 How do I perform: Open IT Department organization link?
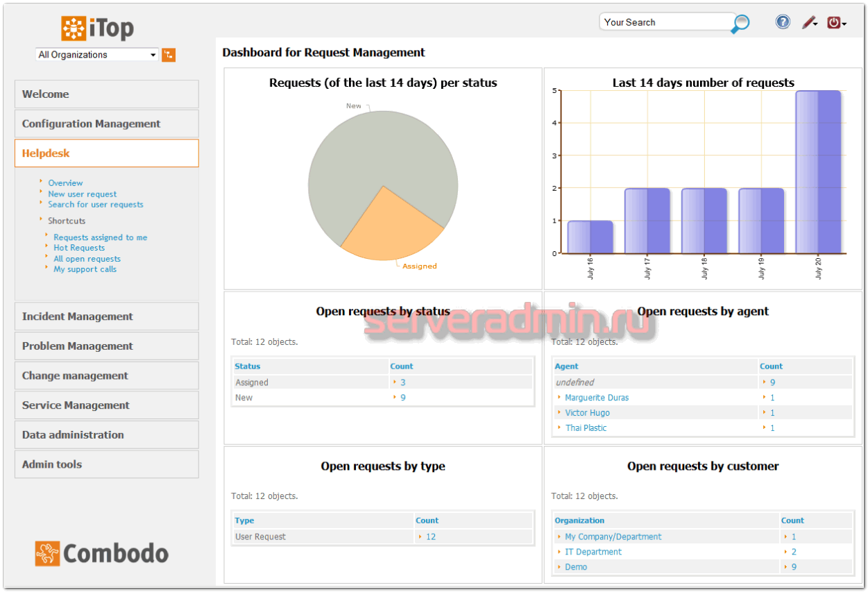pyautogui.click(x=593, y=552)
